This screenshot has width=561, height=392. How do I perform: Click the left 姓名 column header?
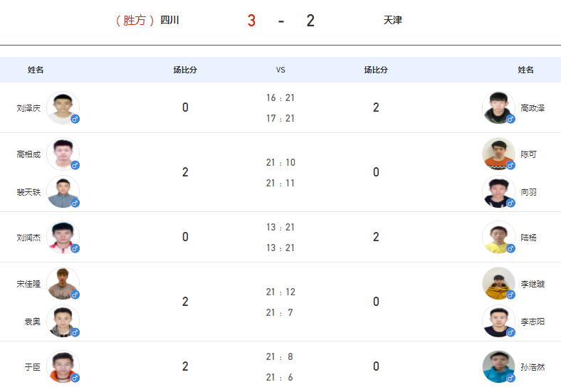[x=36, y=70]
